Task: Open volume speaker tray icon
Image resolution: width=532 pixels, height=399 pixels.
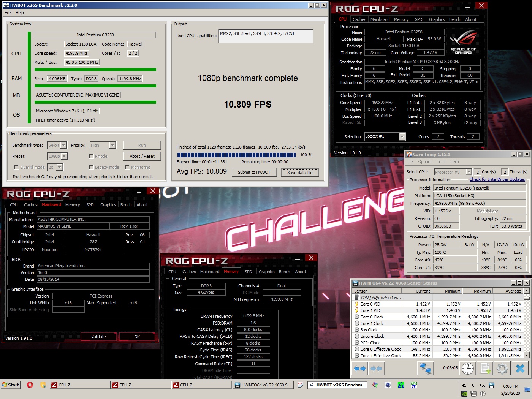Action: point(482,394)
